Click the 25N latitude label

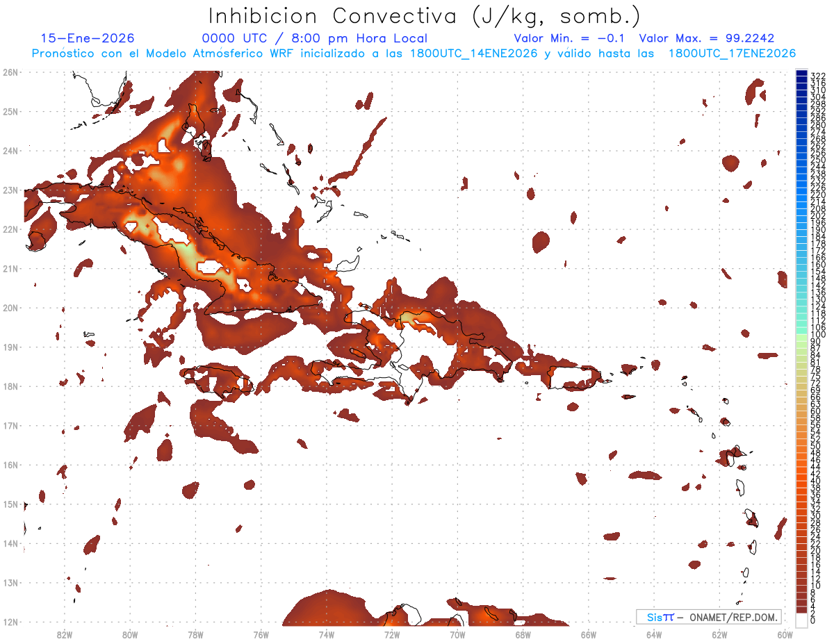coord(10,111)
